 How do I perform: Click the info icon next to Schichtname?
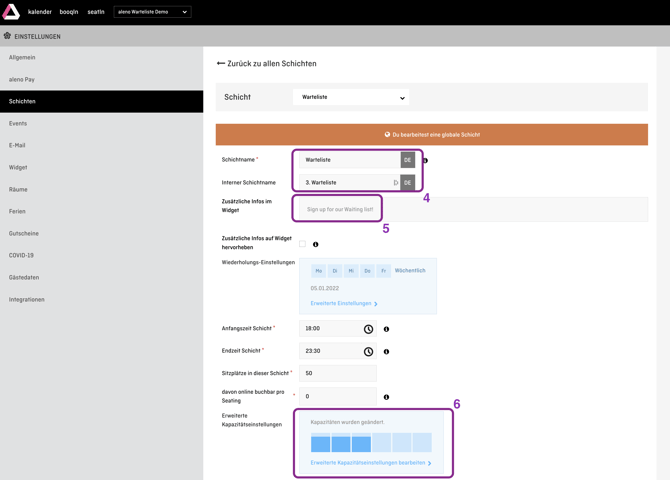(x=425, y=160)
